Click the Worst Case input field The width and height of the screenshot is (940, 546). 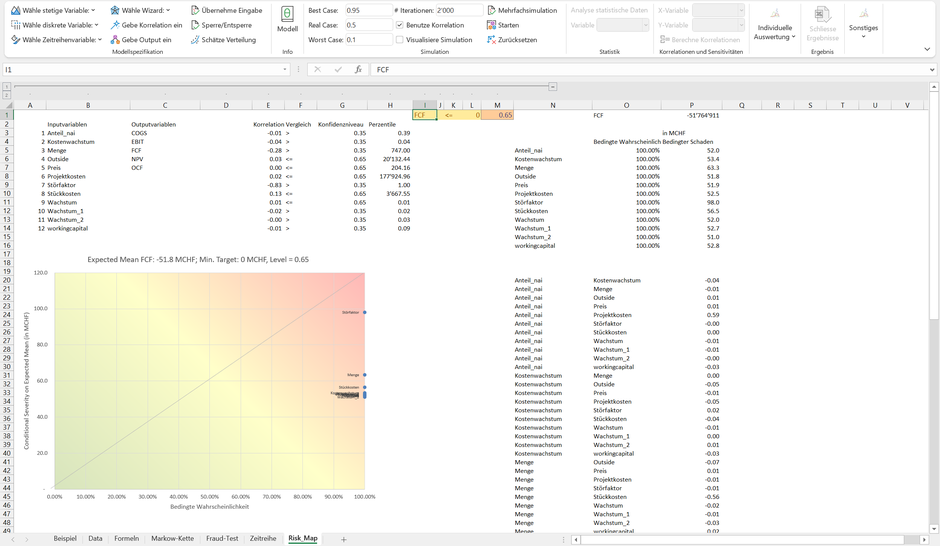368,40
